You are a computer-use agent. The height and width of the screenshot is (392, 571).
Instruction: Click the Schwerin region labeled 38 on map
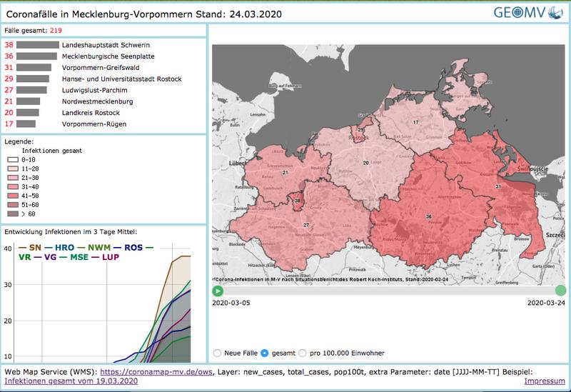297,202
